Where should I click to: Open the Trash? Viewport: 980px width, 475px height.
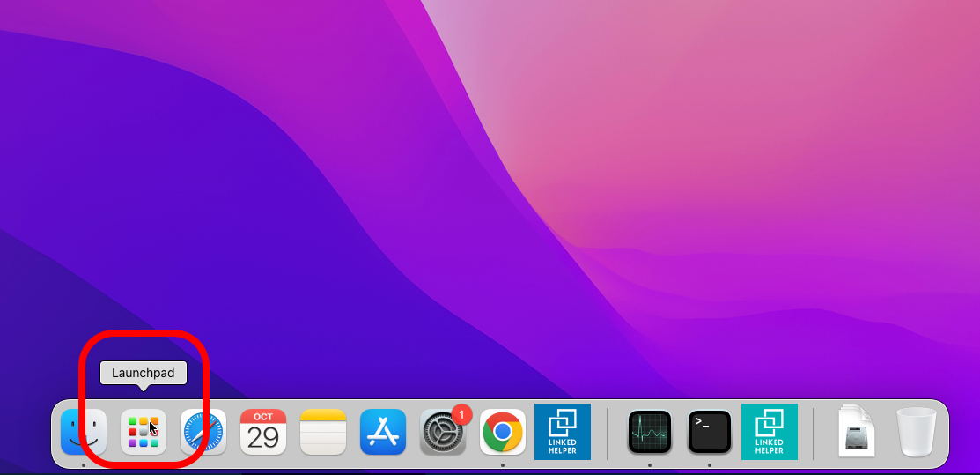point(917,432)
